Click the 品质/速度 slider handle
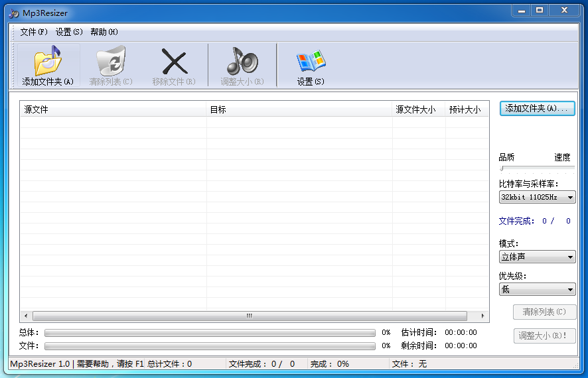The height and width of the screenshot is (378, 588). point(502,168)
